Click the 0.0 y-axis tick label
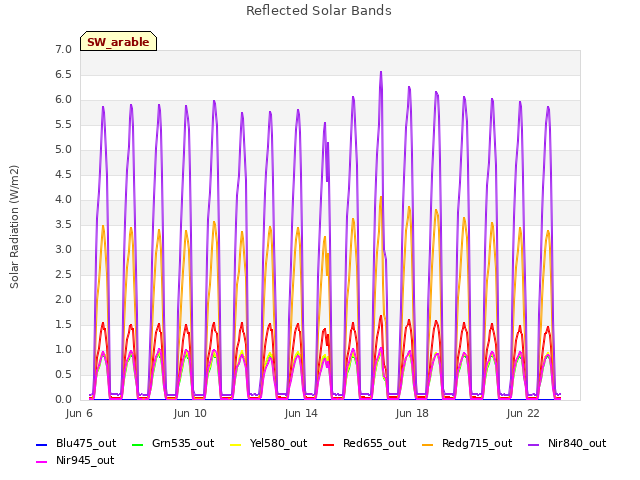This screenshot has height=480, width=640. click(x=63, y=400)
